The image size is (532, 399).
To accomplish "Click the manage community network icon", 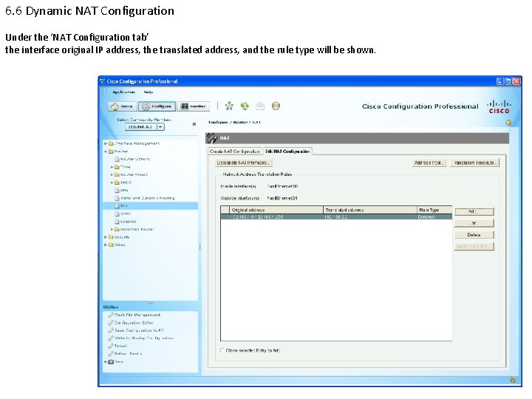I will tap(229, 106).
